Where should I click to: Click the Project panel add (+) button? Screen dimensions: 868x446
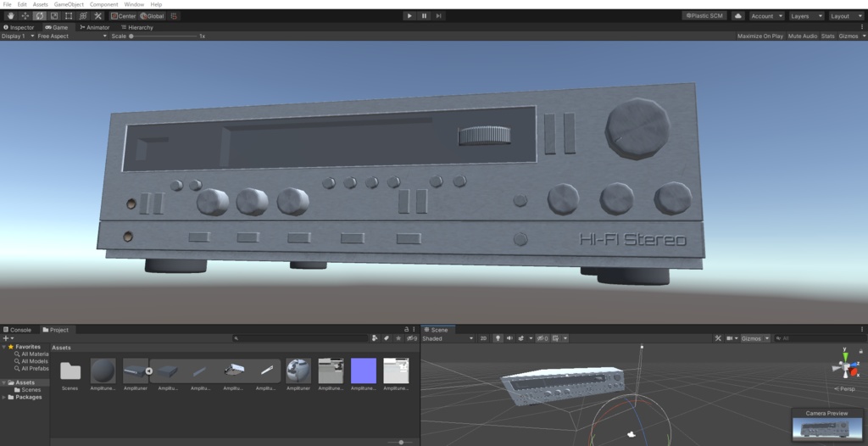point(8,338)
